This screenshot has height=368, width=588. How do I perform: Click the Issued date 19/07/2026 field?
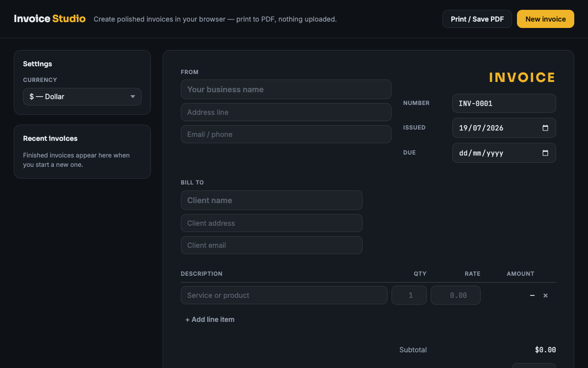tap(504, 128)
